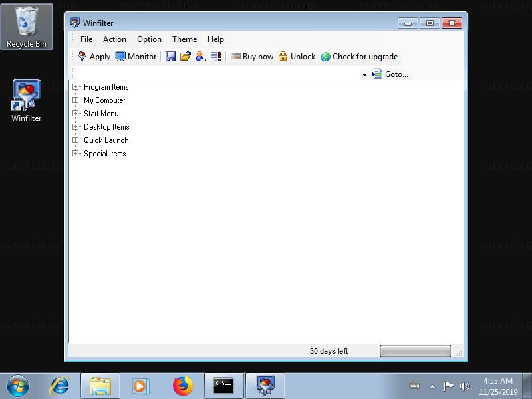Select the My Computer label
Viewport: 532px width, 399px height.
tap(104, 100)
